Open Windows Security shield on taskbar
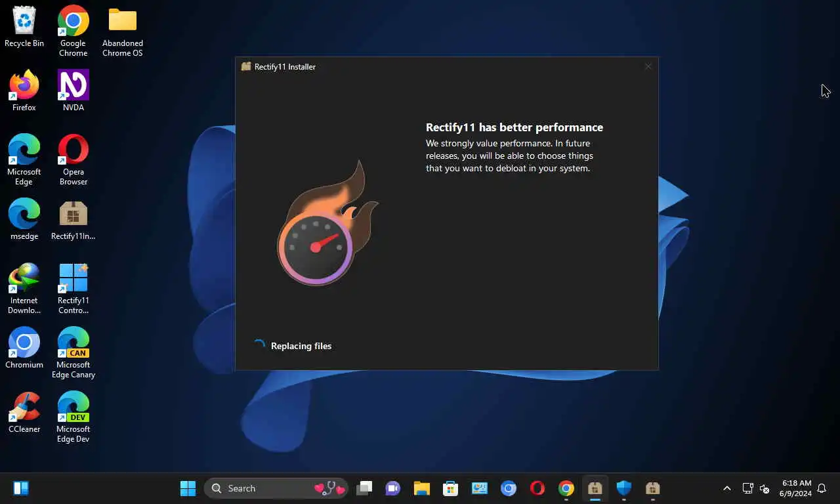 coord(624,488)
